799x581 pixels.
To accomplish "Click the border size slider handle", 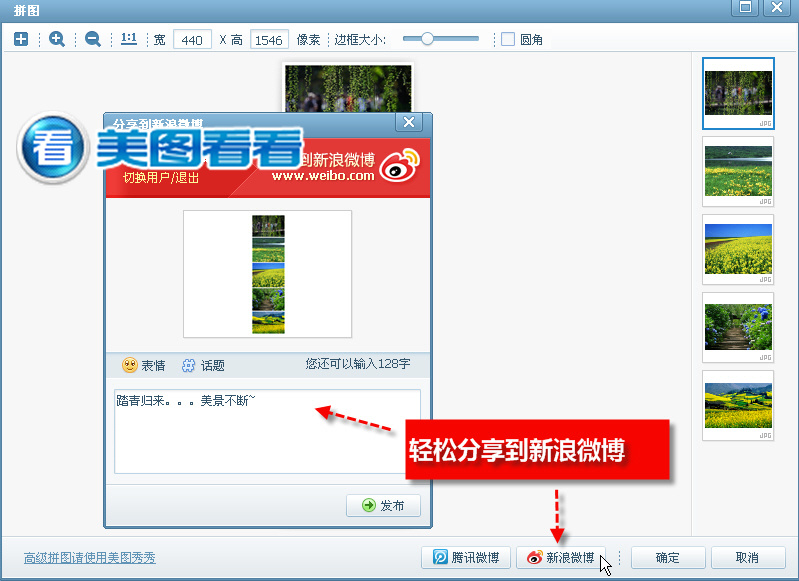I will click(x=427, y=38).
